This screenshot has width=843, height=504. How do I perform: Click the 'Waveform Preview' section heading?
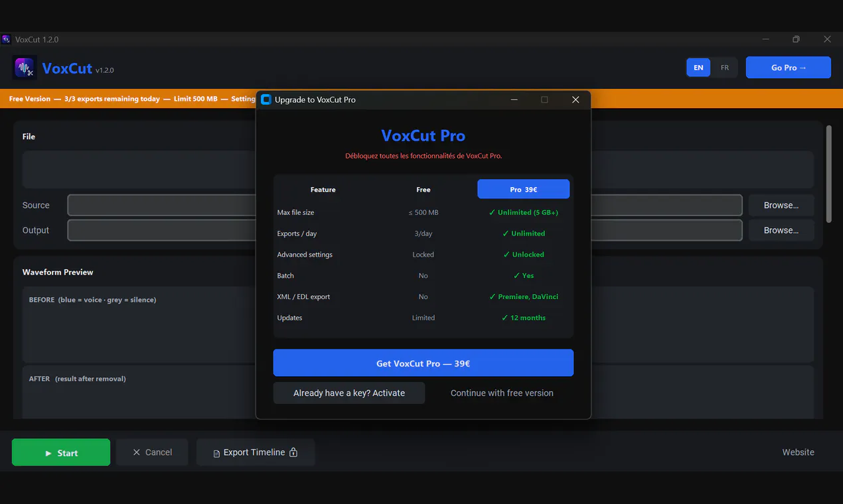pyautogui.click(x=58, y=273)
